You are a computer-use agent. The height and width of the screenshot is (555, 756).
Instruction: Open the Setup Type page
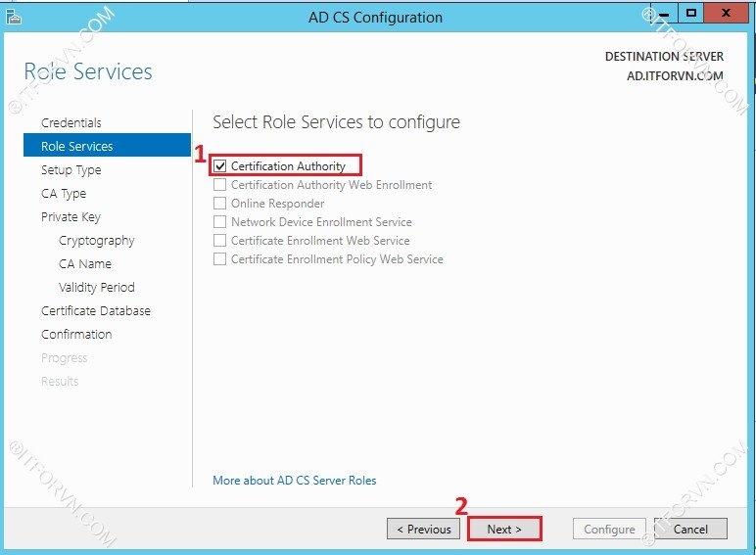click(x=71, y=169)
